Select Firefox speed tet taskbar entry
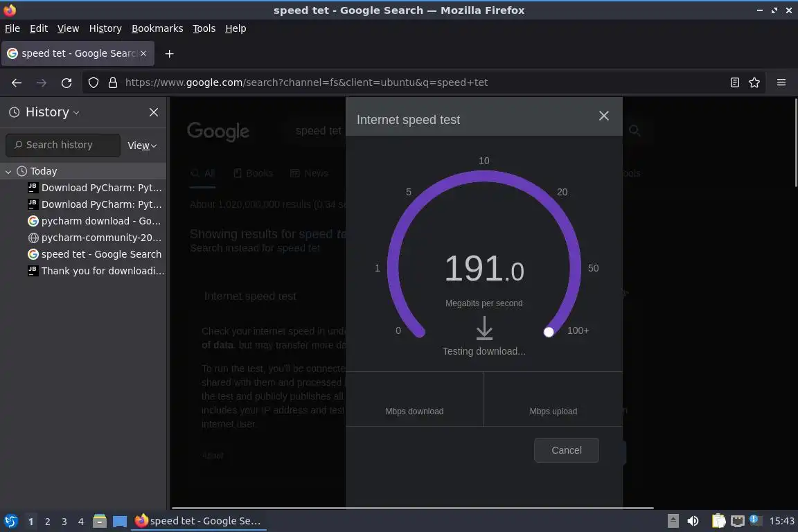 coord(199,521)
